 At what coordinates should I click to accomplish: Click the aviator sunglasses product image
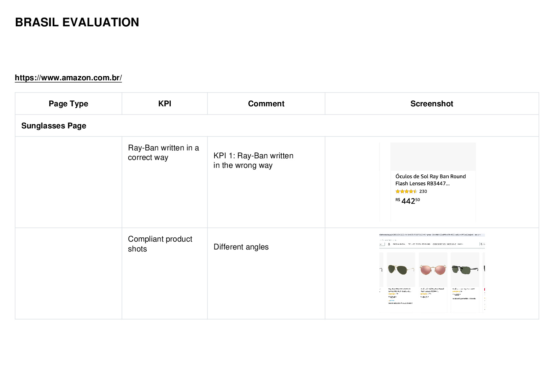click(x=401, y=270)
